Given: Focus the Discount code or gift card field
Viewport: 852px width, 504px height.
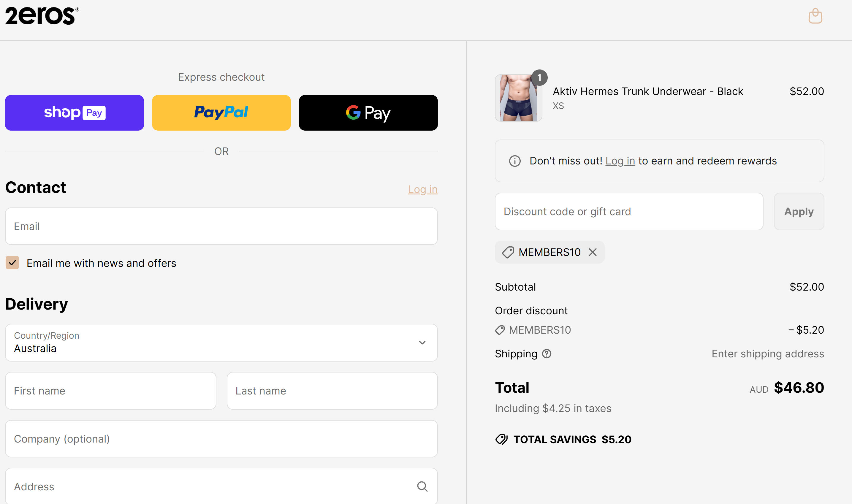Looking at the screenshot, I should (629, 212).
